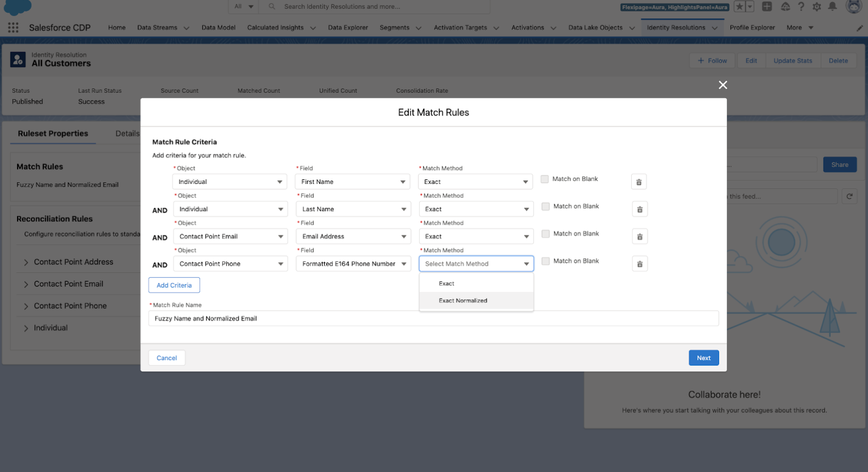Check Match on Blank for Email Address
This screenshot has width=868, height=472.
coord(546,234)
